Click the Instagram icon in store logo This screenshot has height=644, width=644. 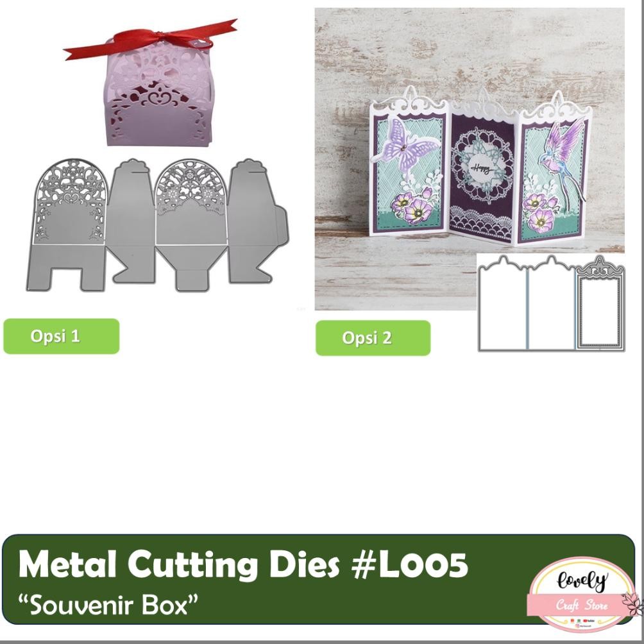click(x=577, y=625)
